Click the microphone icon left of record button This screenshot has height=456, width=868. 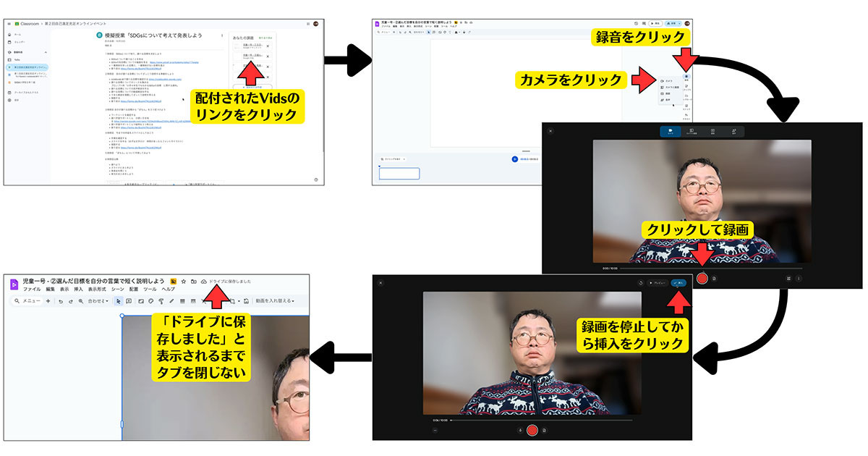coord(520,430)
